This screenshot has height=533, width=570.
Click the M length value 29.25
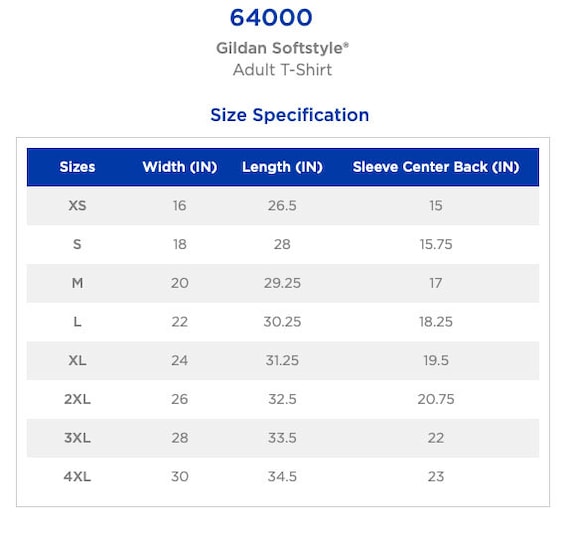(282, 283)
